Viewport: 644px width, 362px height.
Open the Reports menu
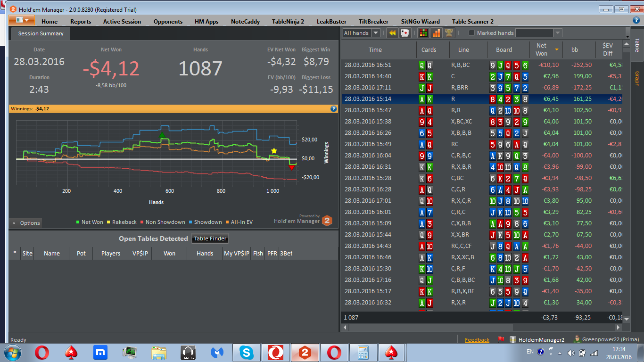click(81, 21)
